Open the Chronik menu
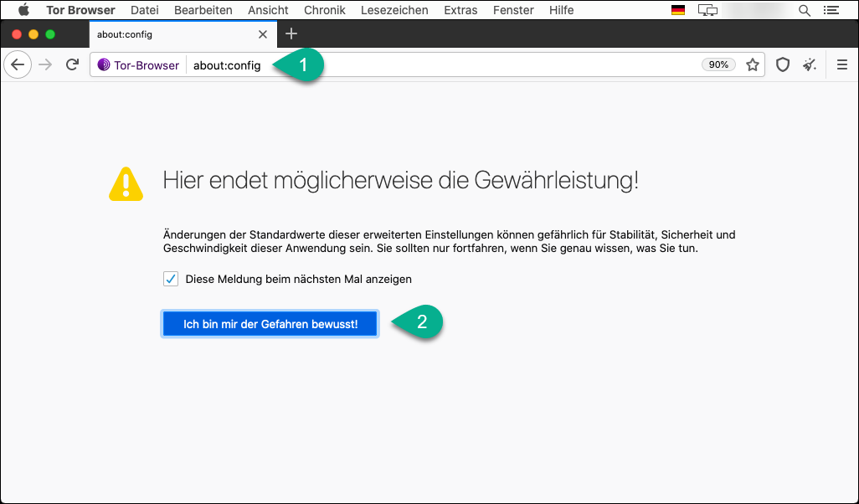The height and width of the screenshot is (504, 859). point(324,10)
